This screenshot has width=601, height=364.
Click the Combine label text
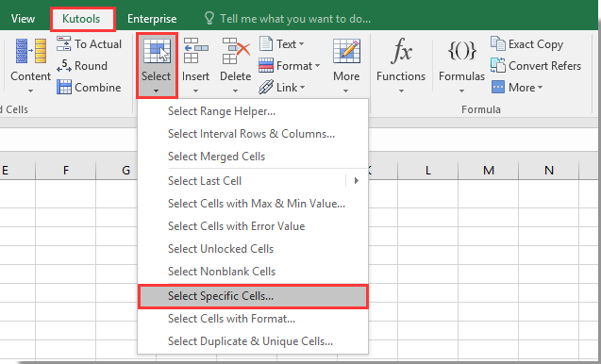point(98,88)
